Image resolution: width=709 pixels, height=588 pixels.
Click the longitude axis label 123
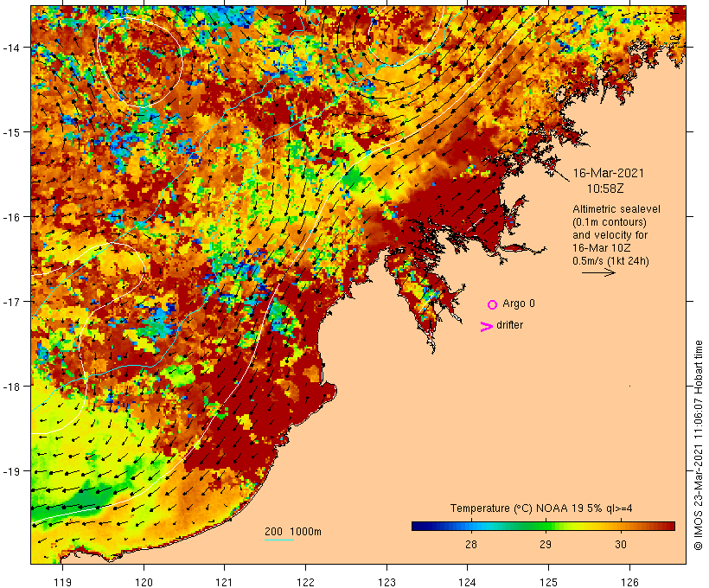386,582
